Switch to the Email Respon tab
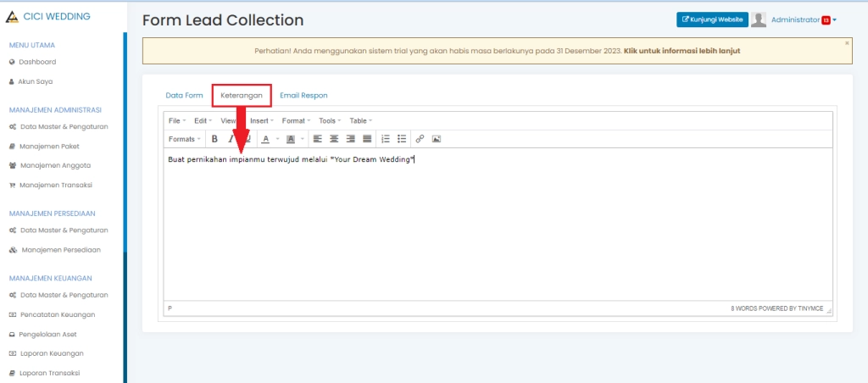The image size is (868, 383). [x=303, y=95]
